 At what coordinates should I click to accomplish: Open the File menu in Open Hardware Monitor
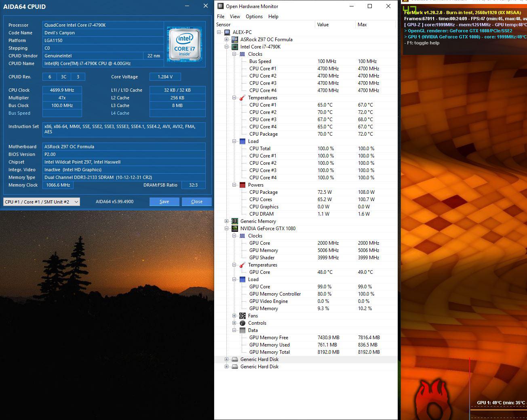click(x=221, y=17)
